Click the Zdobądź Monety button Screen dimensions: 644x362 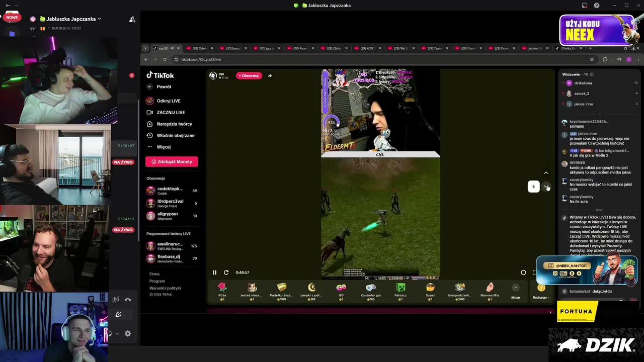(x=172, y=161)
